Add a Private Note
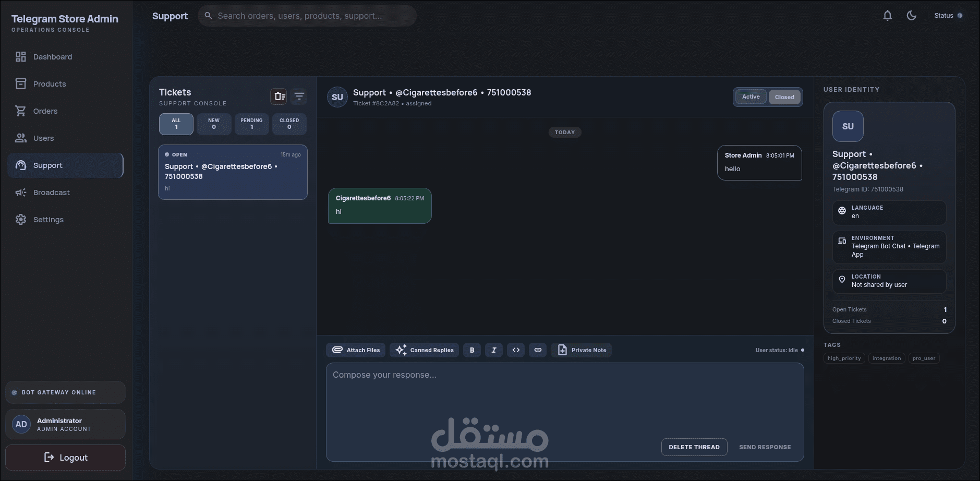980x481 pixels. click(582, 350)
